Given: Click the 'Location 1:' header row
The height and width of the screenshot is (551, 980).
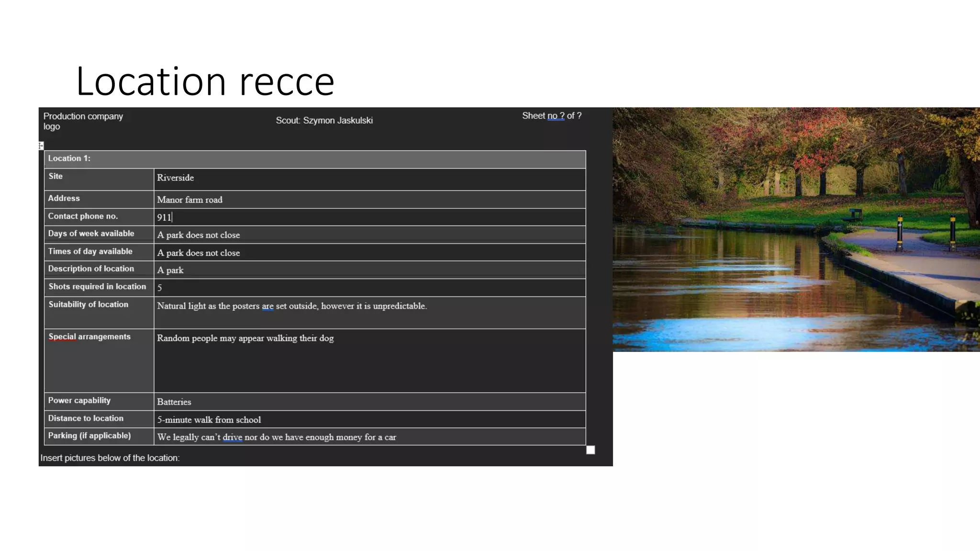Looking at the screenshot, I should [x=314, y=159].
